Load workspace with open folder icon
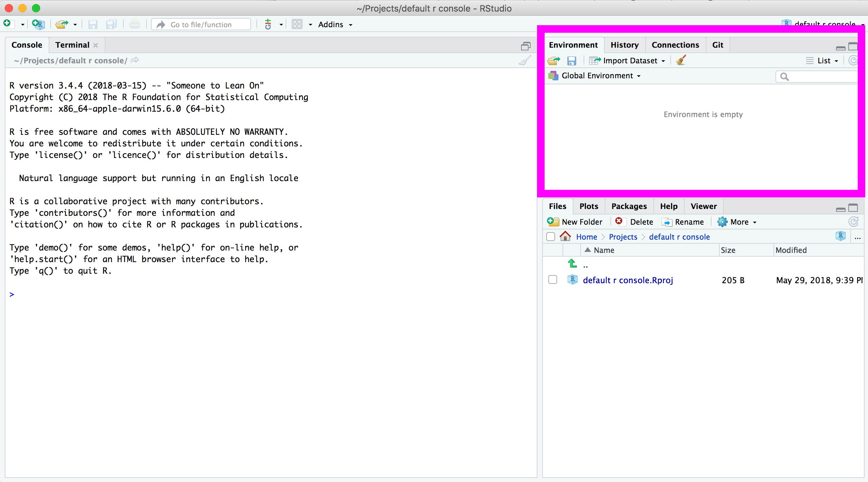Image resolution: width=868 pixels, height=482 pixels. click(x=554, y=61)
